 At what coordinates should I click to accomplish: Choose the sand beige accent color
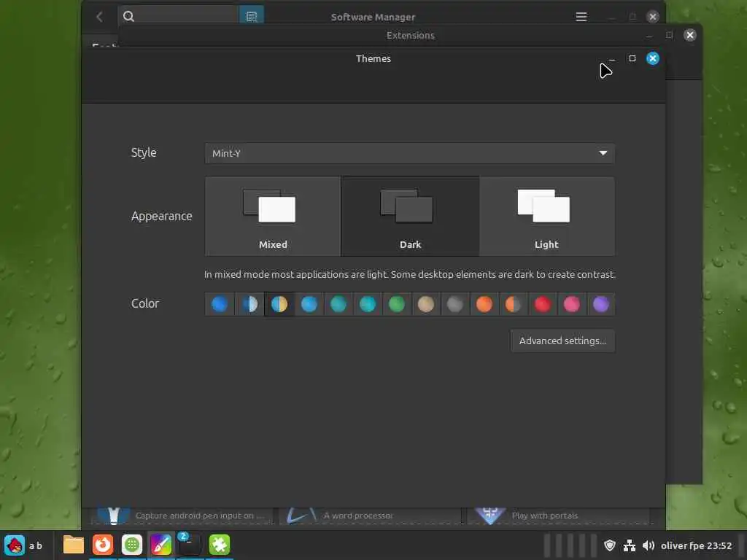click(425, 304)
